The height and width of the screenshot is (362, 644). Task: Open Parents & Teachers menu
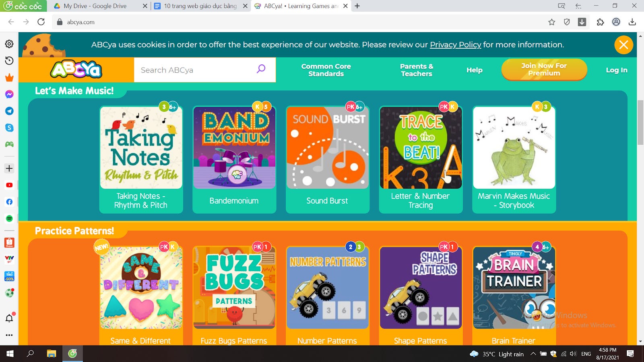coord(417,70)
